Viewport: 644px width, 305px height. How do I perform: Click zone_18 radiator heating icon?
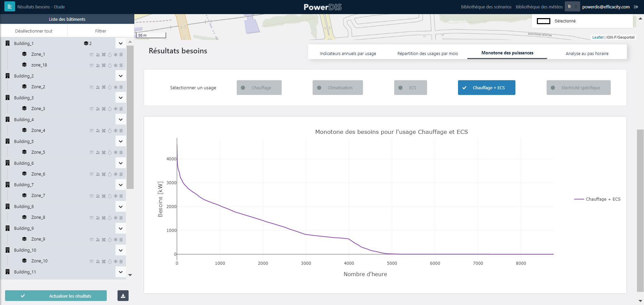coord(91,65)
